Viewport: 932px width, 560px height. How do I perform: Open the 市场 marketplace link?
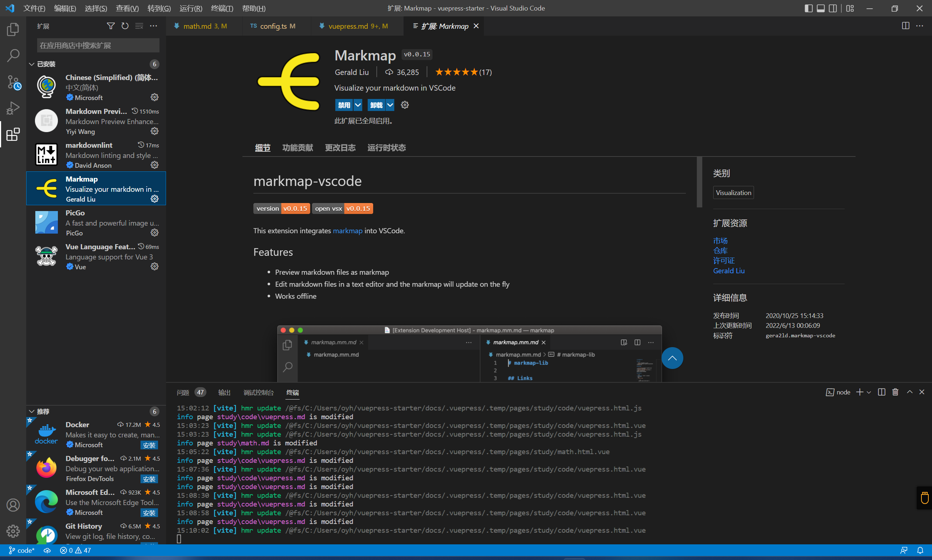[720, 241]
